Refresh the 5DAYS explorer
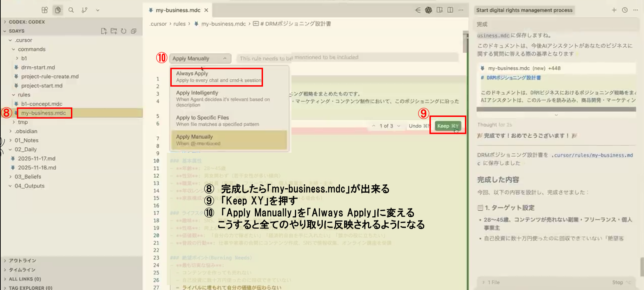644x290 pixels. (x=124, y=31)
